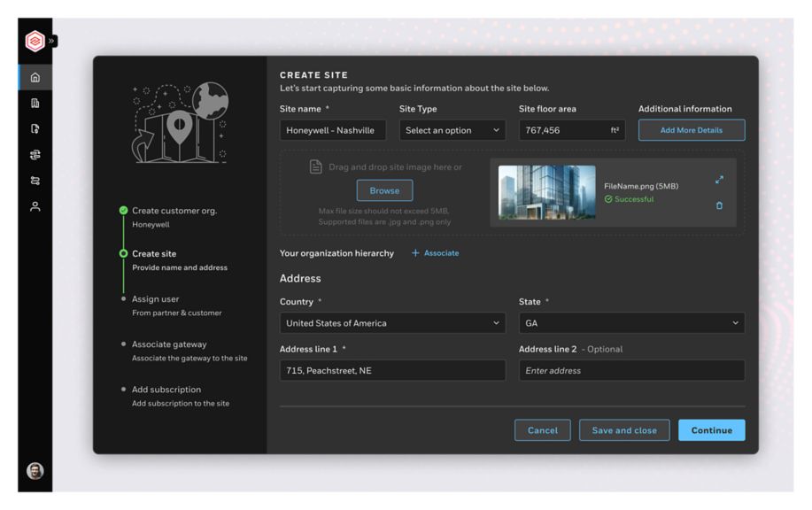Click user avatar at sidebar bottom
Viewport: 812px width, 510px height.
35,470
